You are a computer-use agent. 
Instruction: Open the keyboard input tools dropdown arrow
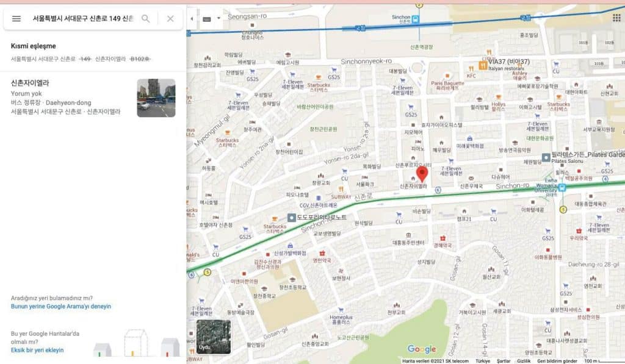tap(219, 19)
